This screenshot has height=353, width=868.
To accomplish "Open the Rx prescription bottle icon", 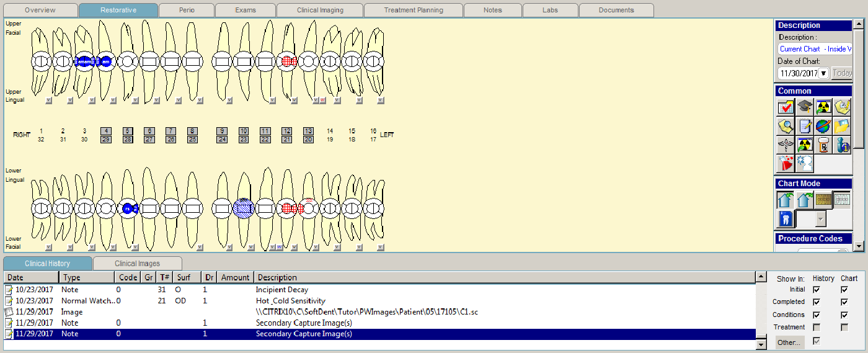I will coord(823,145).
